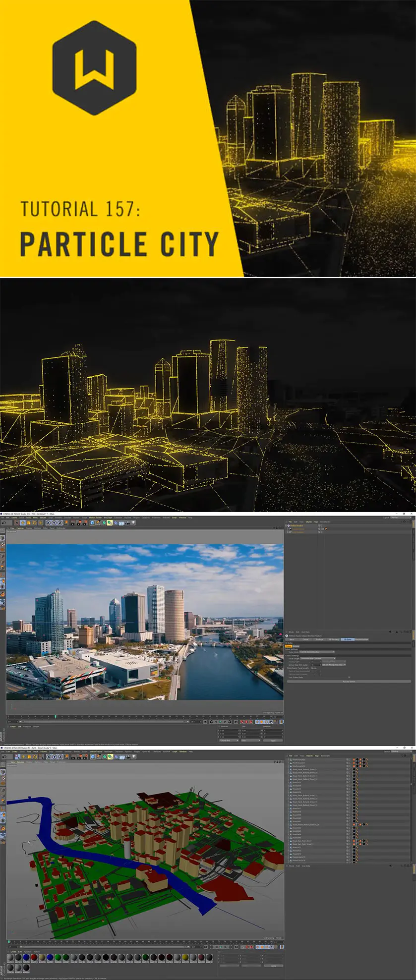
Task: Switch to the 2D Tracking tab
Action: 334,639
